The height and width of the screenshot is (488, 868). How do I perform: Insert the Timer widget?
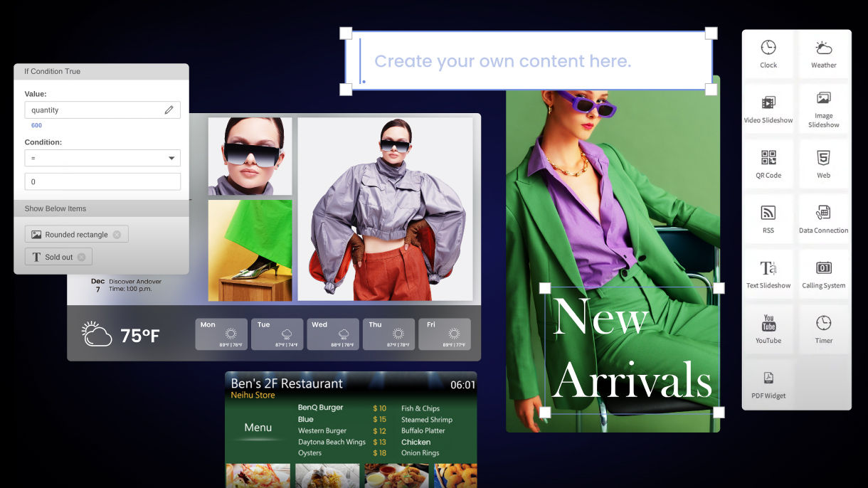click(x=823, y=327)
